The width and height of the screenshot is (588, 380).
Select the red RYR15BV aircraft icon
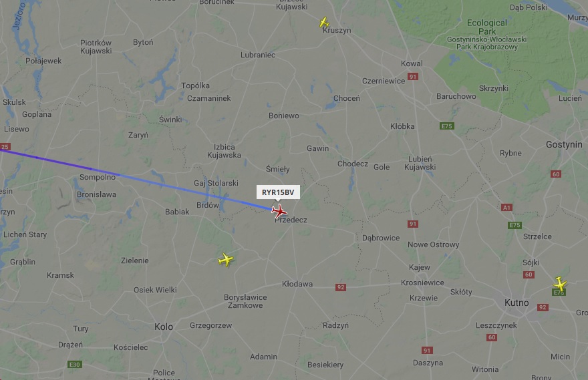pyautogui.click(x=279, y=211)
